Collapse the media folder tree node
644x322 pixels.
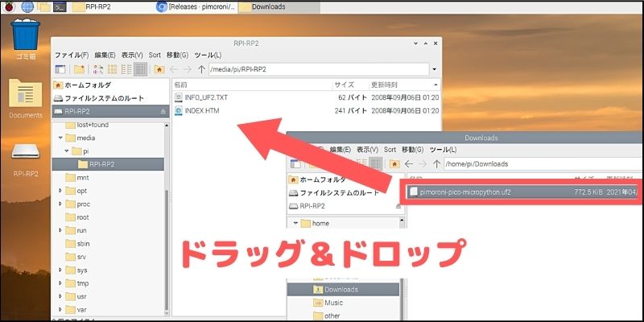(60, 138)
